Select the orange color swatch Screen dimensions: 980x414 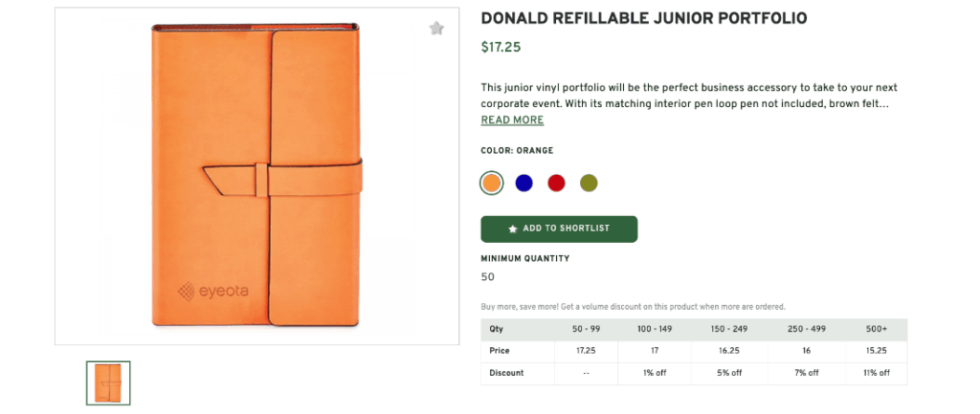tap(492, 183)
